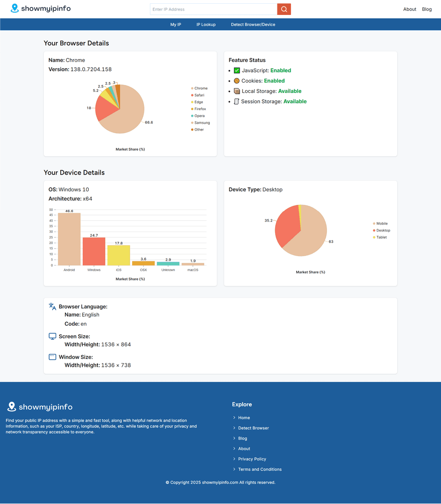Switch to the My IP tab
The image size is (441, 504).
pos(176,24)
